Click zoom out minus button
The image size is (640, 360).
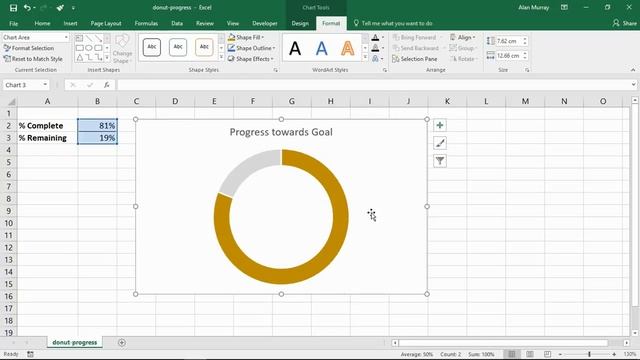point(560,354)
